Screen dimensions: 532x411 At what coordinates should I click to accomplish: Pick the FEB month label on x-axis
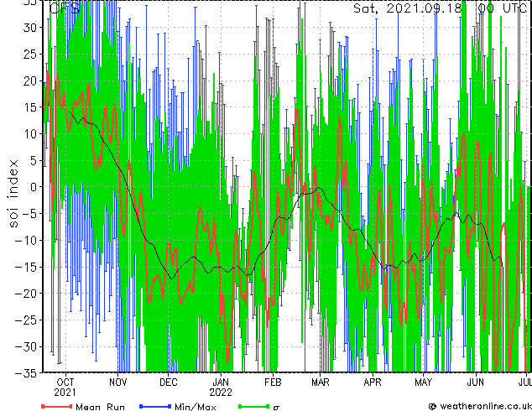point(273,381)
